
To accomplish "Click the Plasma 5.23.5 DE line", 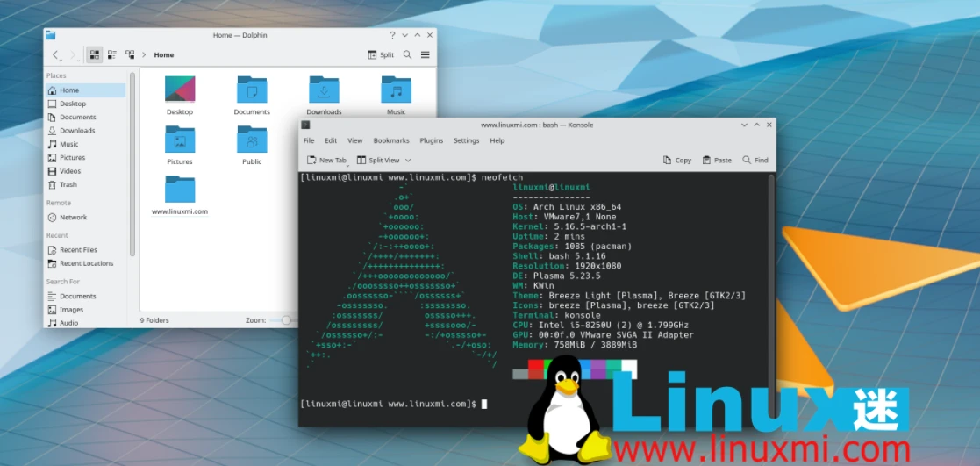I will (557, 276).
